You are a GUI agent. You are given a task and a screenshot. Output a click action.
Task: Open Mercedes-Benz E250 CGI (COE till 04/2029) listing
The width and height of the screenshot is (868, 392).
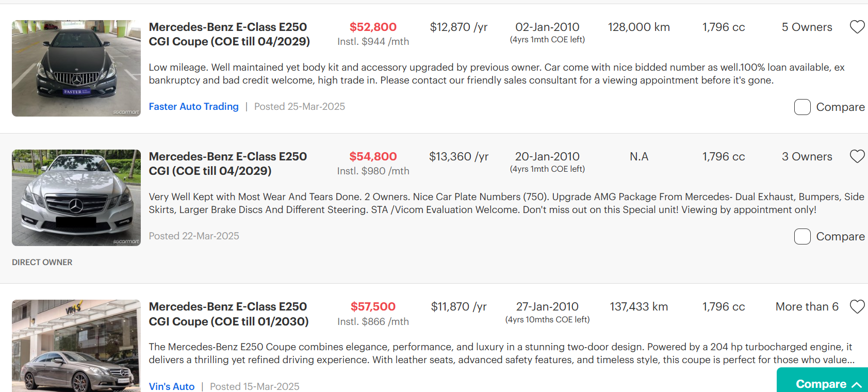tap(228, 164)
